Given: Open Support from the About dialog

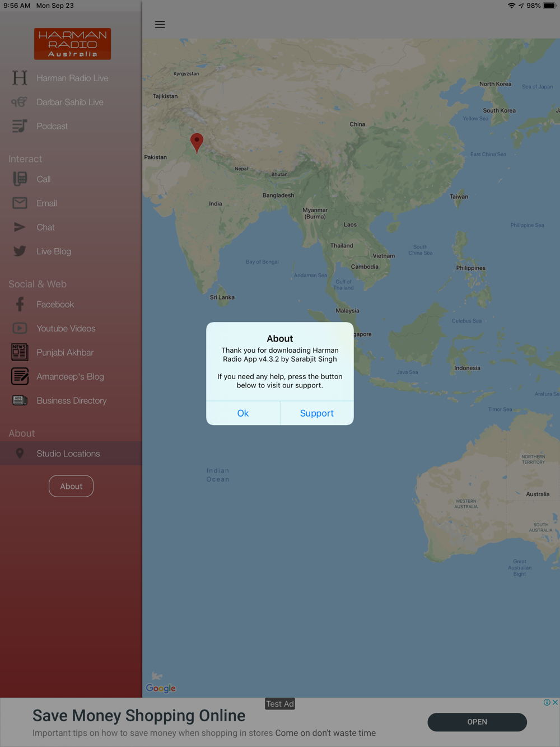Looking at the screenshot, I should coord(317,413).
